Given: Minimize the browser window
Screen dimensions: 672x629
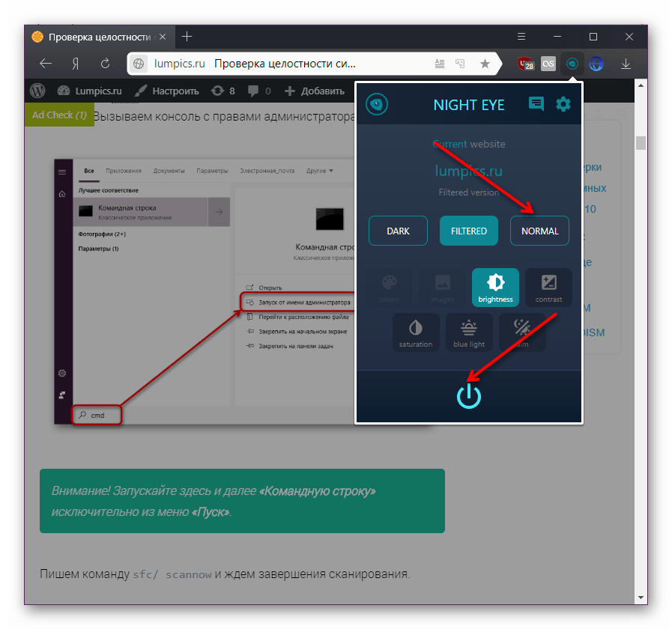Looking at the screenshot, I should coord(557,37).
